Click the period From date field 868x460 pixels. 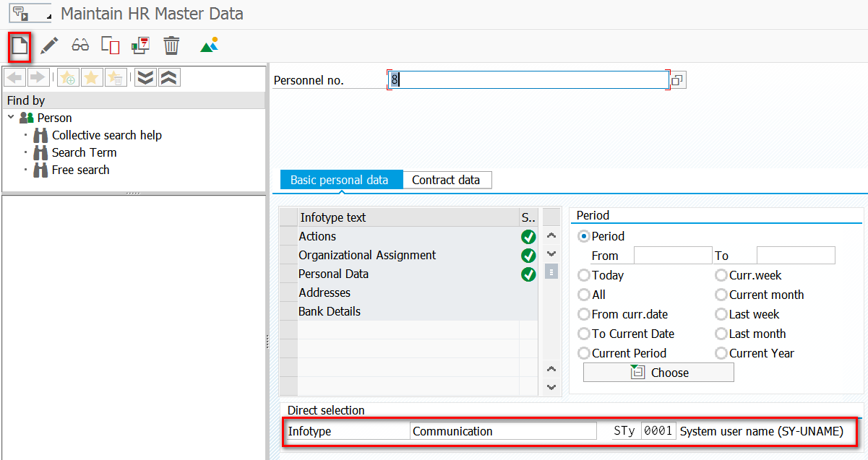(673, 256)
